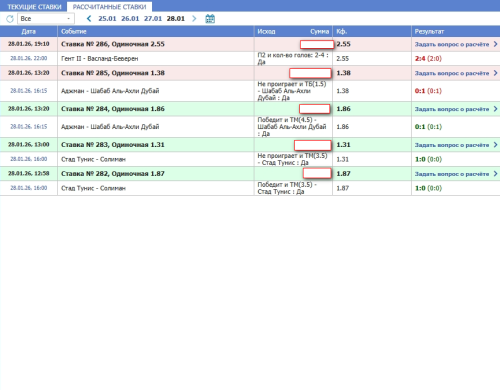Switch to the 'Текущие ставки' tab
Screen dimensions: 500x390
34,7
